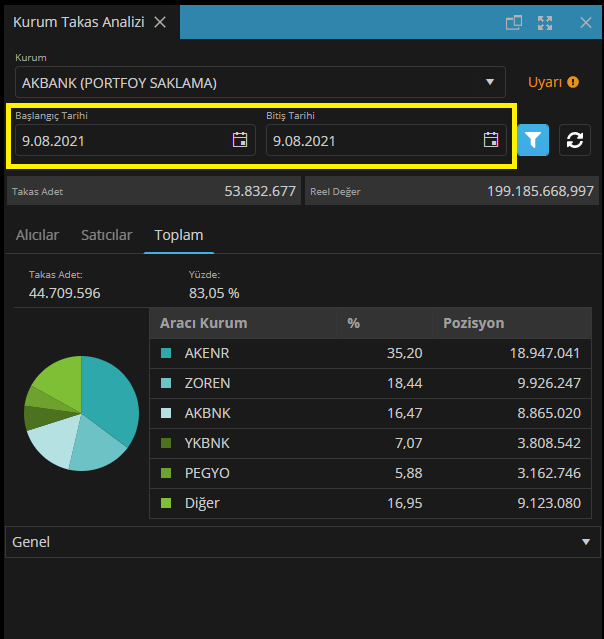The width and height of the screenshot is (604, 639).
Task: Click the 18,44 percentage cell
Action: tap(405, 383)
